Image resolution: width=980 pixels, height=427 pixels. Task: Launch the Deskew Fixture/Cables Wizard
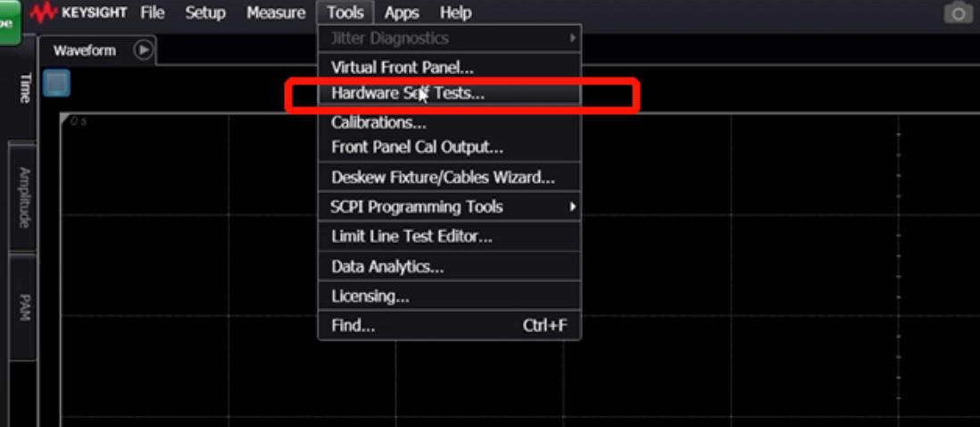click(x=443, y=178)
